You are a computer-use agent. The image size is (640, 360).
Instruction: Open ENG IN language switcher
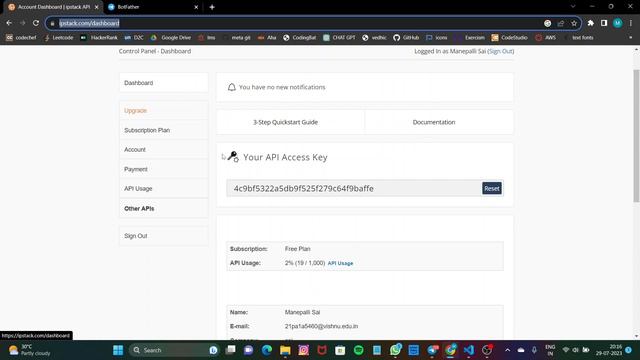tap(550, 350)
